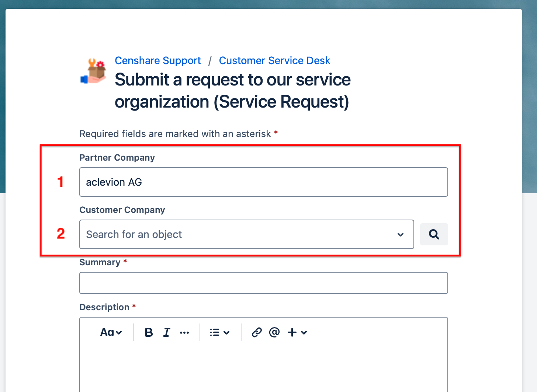Screen dimensions: 537x392
Task: Insert a mention using the @ icon
Action: click(x=274, y=332)
